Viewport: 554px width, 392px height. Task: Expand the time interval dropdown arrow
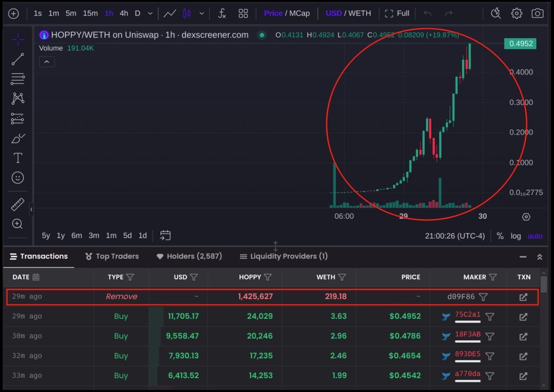point(150,13)
